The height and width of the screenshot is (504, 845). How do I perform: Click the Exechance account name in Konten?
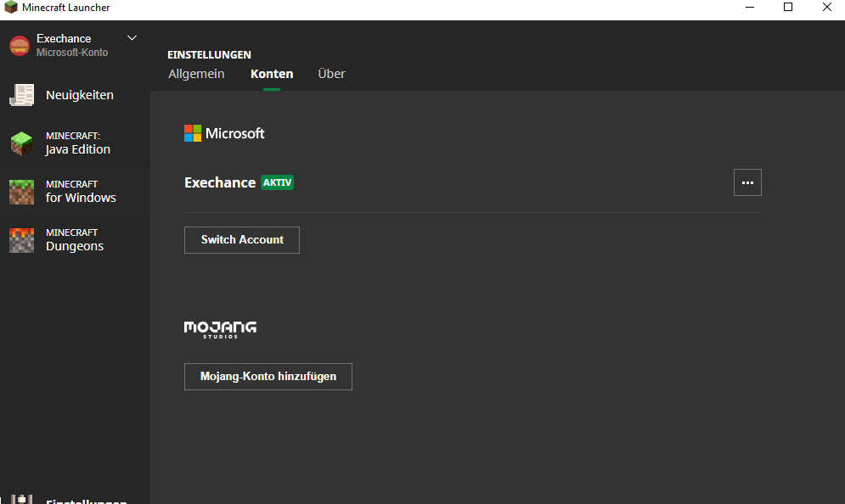point(220,182)
